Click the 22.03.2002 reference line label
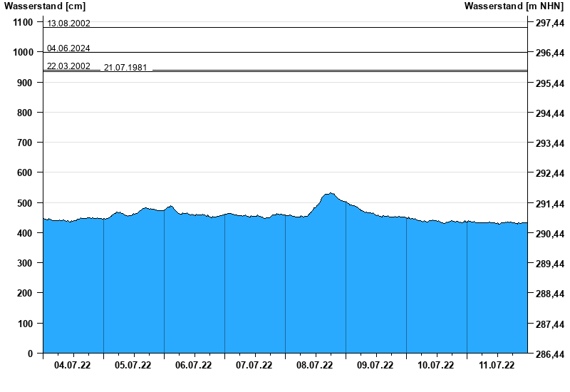The image size is (570, 392). click(68, 66)
